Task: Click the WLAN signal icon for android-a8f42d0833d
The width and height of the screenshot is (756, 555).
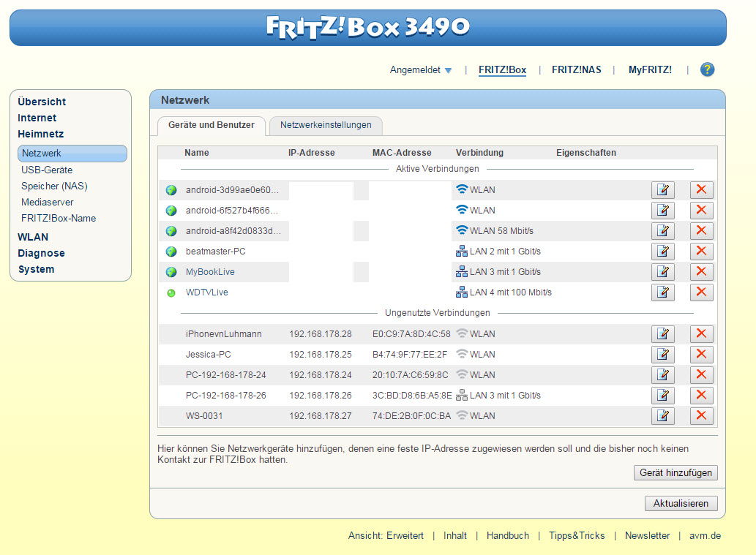Action: point(462,230)
